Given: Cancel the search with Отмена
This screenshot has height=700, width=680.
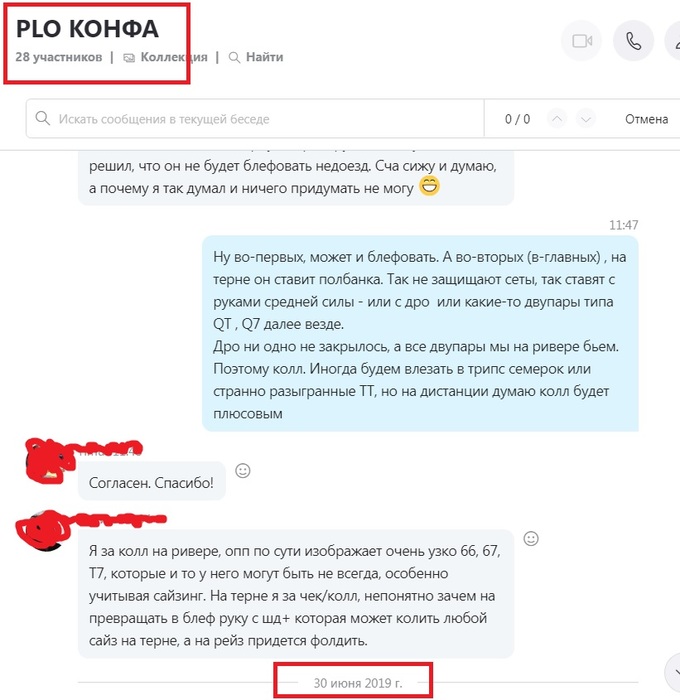Looking at the screenshot, I should [x=646, y=119].
